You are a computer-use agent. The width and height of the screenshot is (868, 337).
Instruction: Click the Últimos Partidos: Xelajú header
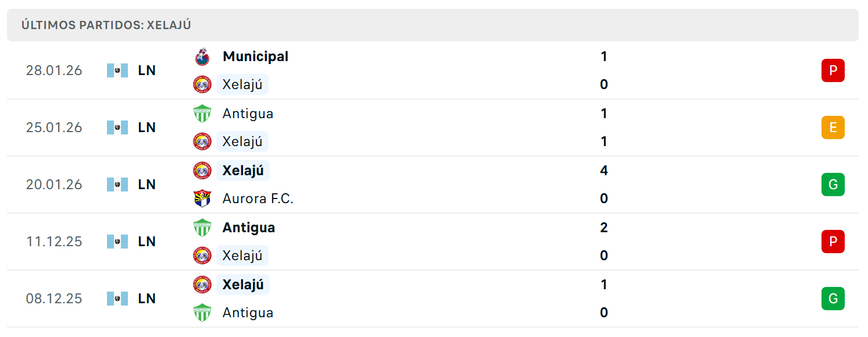coord(106,26)
